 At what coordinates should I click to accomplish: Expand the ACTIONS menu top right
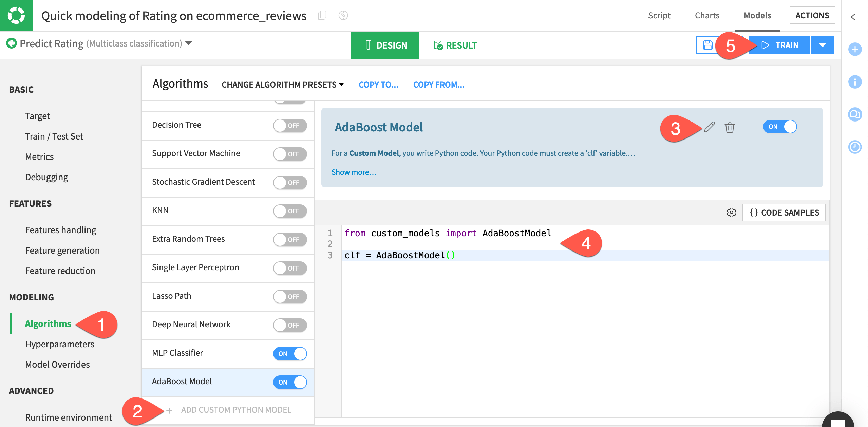pos(812,15)
